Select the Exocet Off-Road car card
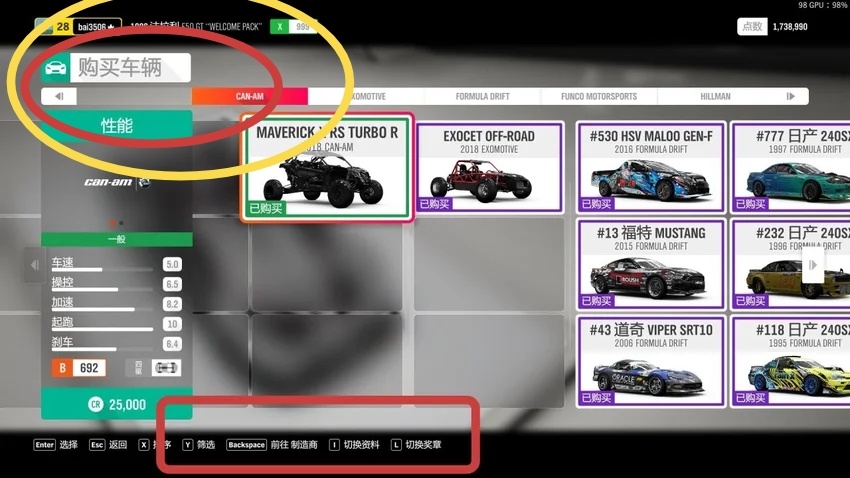Screen dimensions: 850x478 tap(490, 167)
